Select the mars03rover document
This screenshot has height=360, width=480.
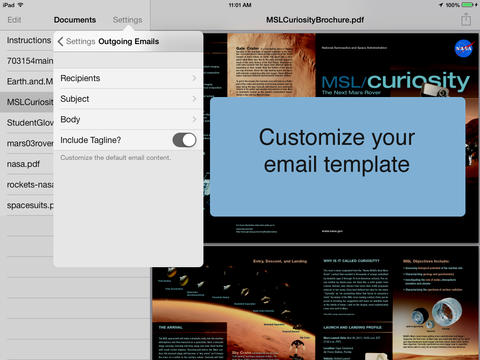pyautogui.click(x=30, y=143)
